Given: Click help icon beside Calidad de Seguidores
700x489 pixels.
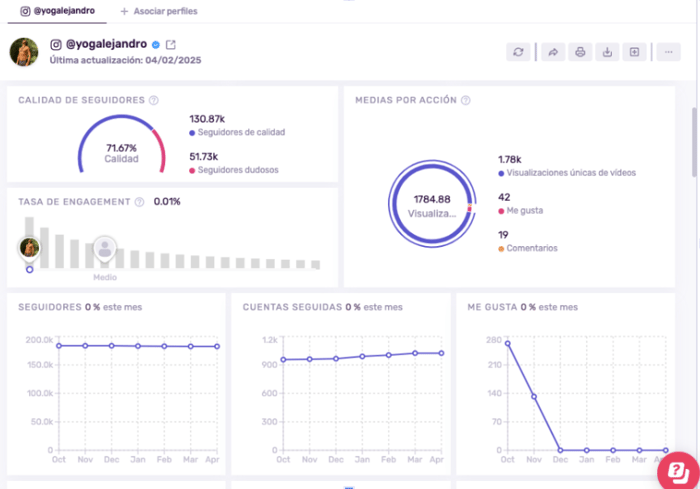Looking at the screenshot, I should [x=153, y=100].
